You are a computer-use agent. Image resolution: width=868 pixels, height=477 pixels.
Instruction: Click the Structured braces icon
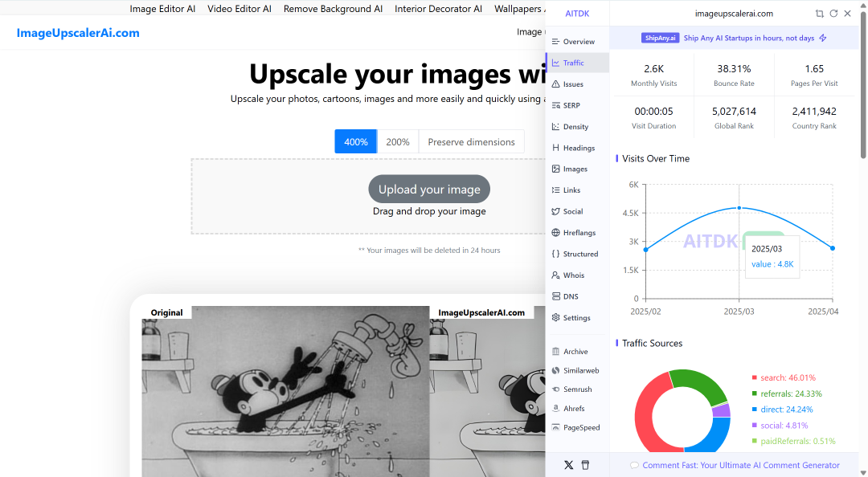point(556,254)
